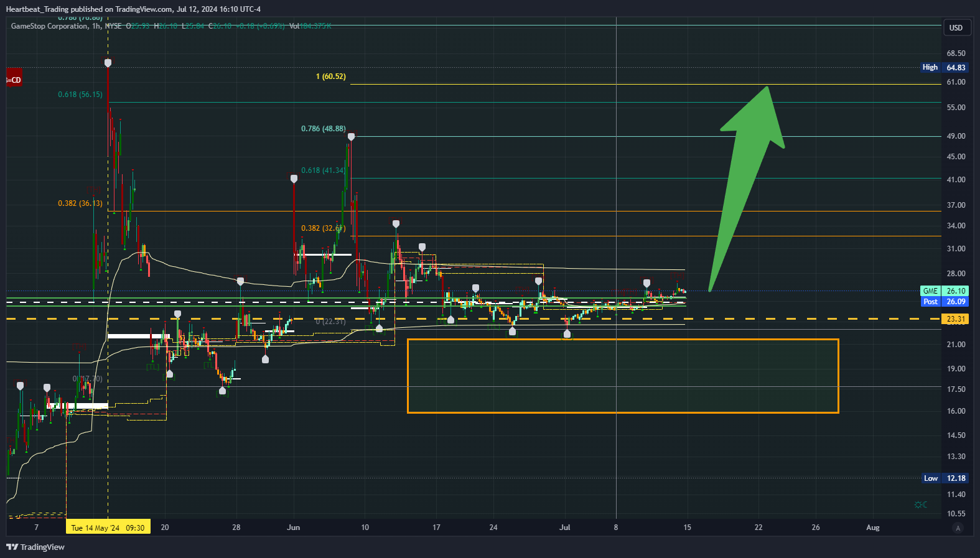Click the yellow 'Tue 14 May '24 09:30' date label
The image size is (980, 558).
[108, 528]
